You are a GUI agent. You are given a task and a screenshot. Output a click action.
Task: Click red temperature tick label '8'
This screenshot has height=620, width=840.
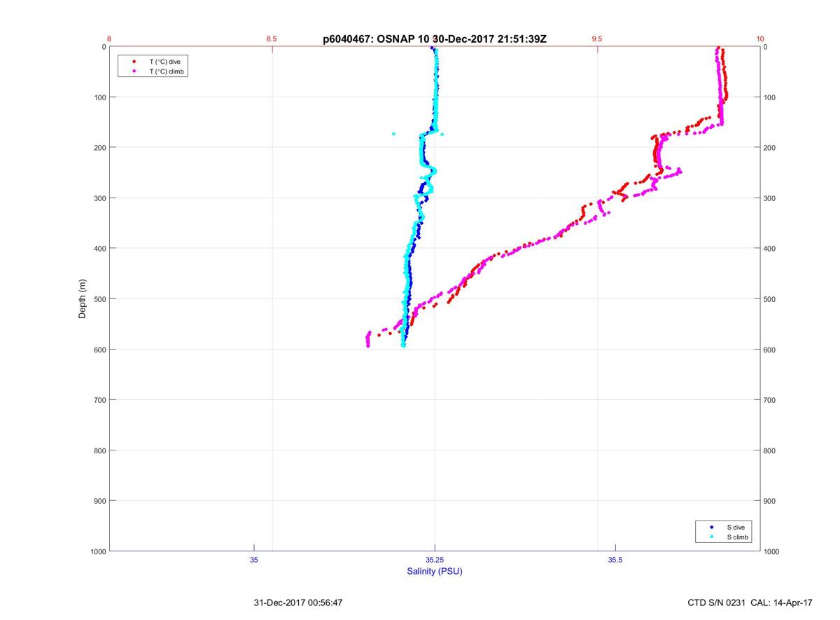tap(109, 39)
